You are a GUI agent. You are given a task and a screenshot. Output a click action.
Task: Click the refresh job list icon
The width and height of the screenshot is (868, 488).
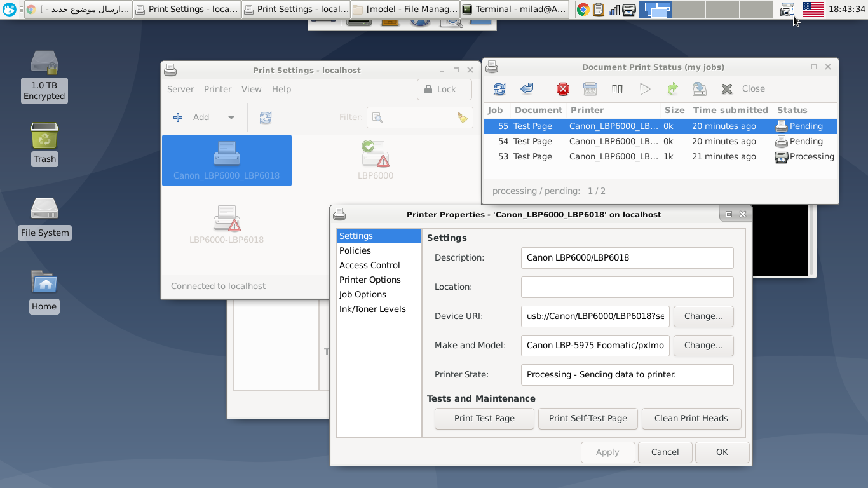(x=499, y=89)
